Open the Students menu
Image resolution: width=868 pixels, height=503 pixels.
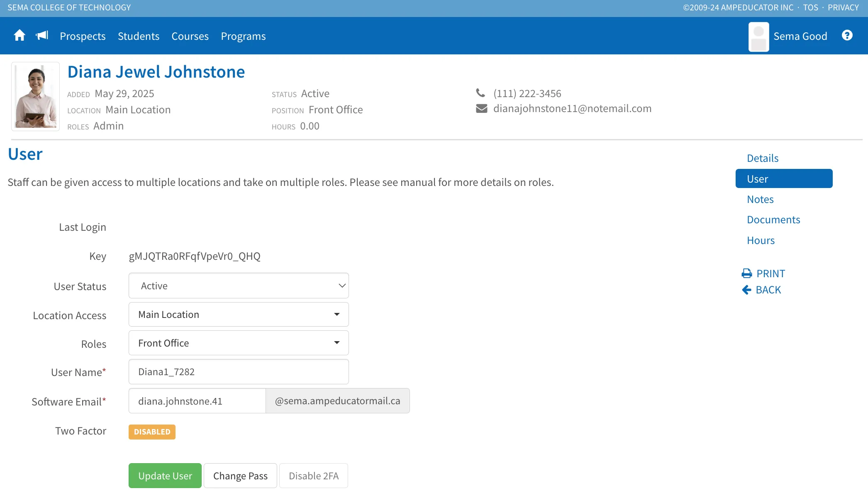tap(139, 36)
